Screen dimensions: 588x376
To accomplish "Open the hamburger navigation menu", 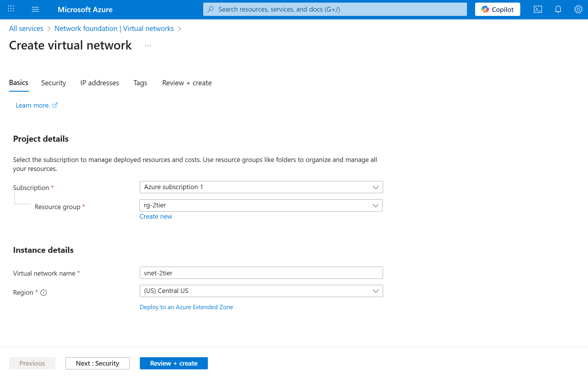I will (35, 9).
